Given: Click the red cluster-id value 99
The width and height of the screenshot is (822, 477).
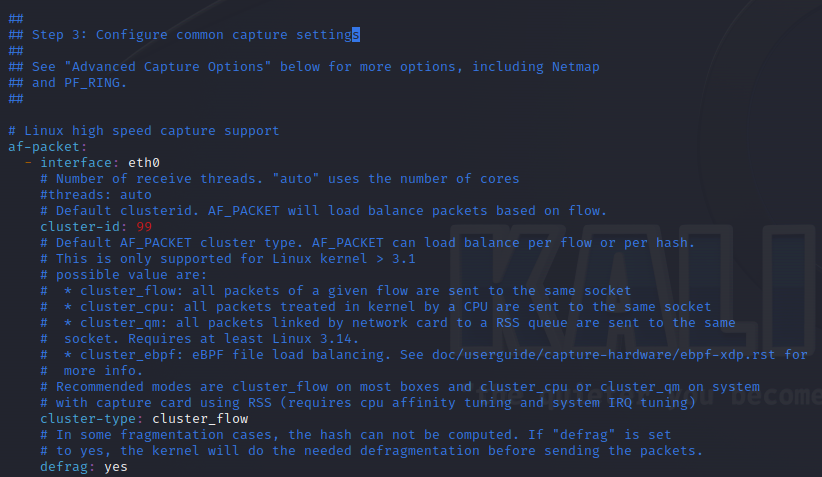Looking at the screenshot, I should pos(144,226).
